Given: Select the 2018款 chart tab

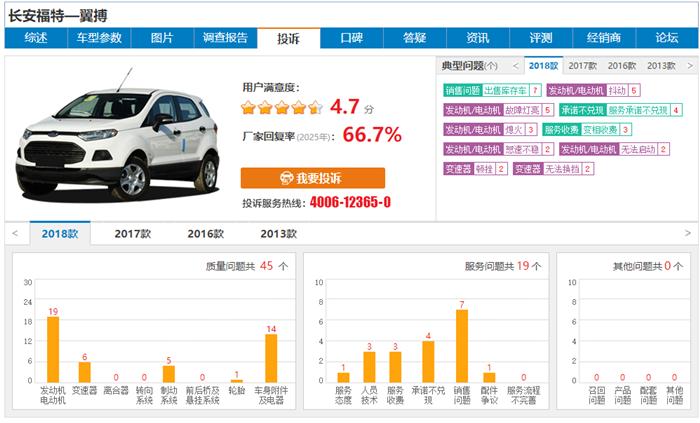Looking at the screenshot, I should point(60,233).
